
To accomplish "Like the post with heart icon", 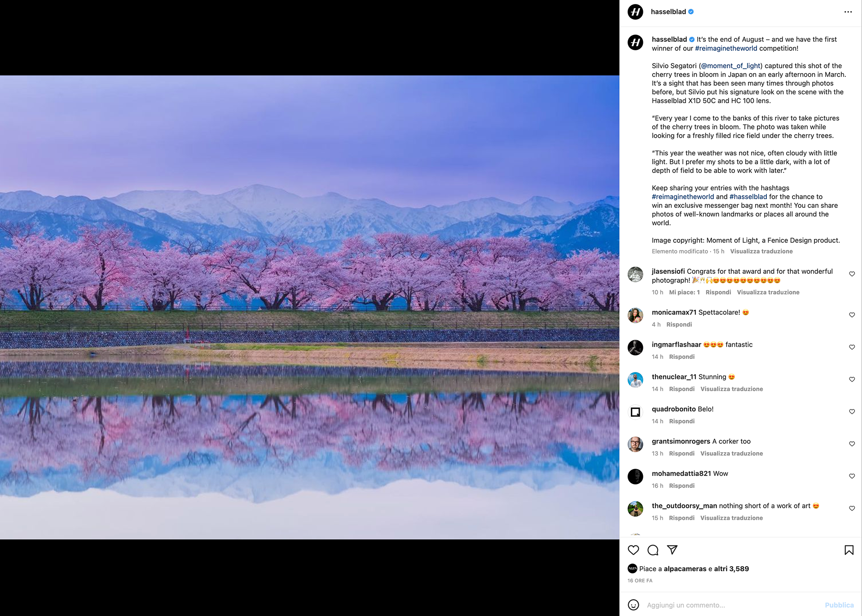I will [633, 550].
